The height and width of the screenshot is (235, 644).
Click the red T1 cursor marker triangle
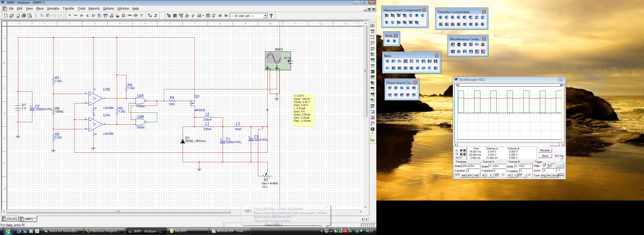point(457,85)
